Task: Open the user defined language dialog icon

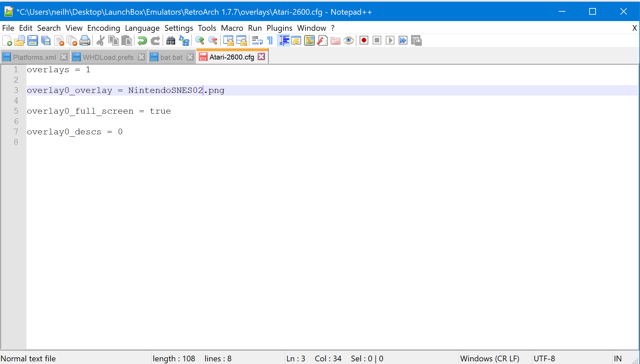Action: click(x=296, y=40)
